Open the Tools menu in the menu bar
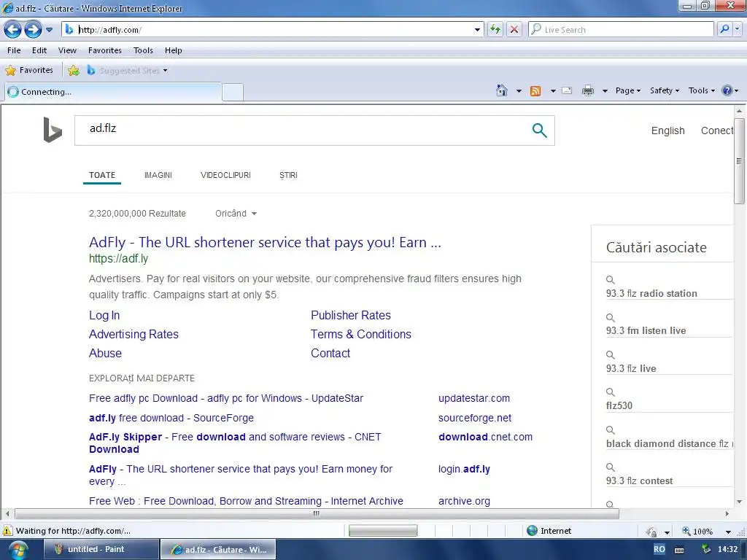Image resolution: width=747 pixels, height=560 pixels. 143,50
